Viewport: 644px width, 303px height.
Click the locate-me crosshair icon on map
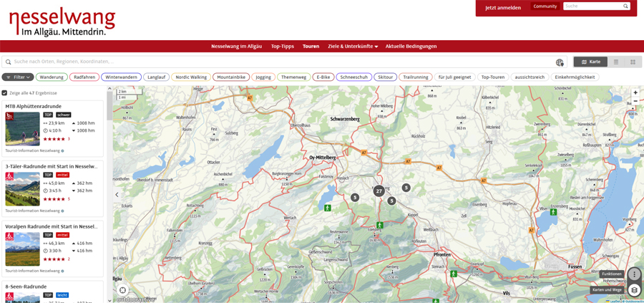click(x=122, y=290)
